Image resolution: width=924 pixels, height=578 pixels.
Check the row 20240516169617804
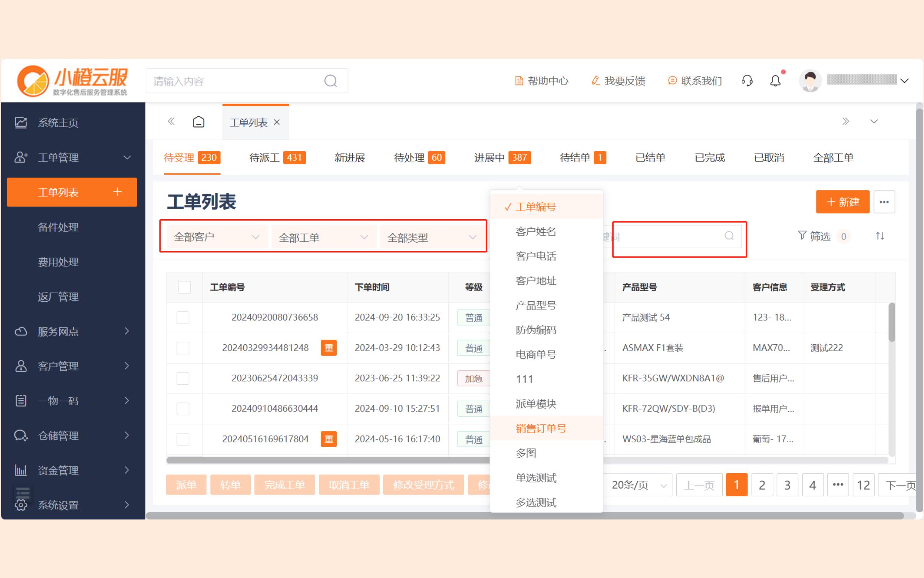pyautogui.click(x=183, y=439)
